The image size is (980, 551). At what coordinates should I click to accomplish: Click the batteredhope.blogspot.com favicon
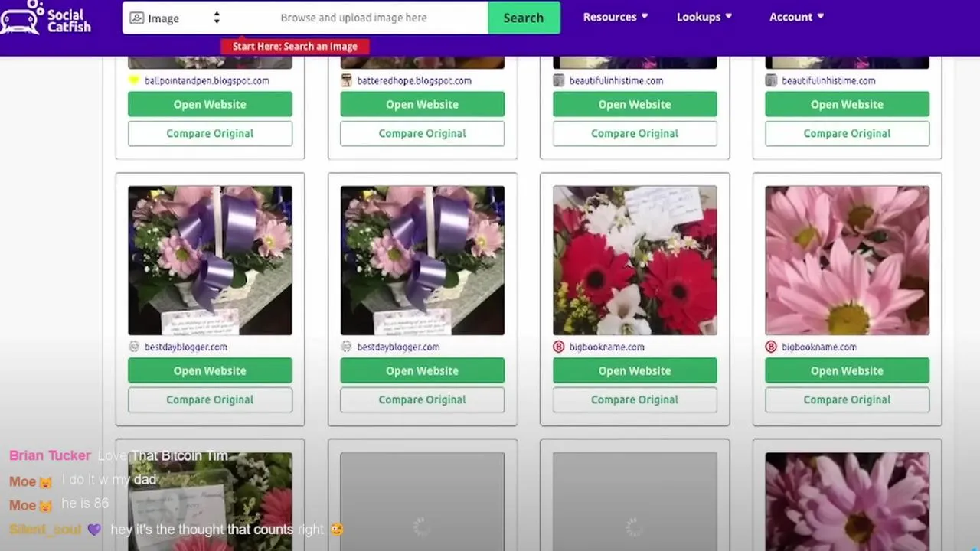[x=346, y=80]
